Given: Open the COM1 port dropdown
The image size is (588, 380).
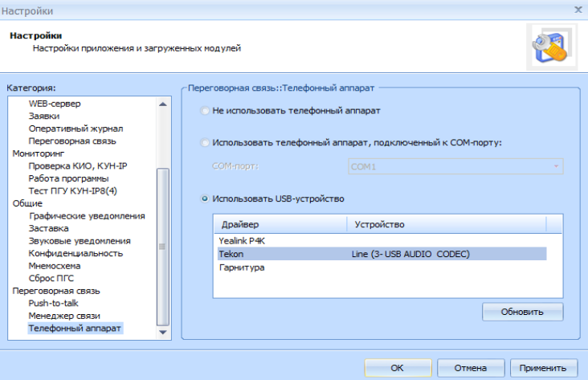Looking at the screenshot, I should [x=554, y=167].
